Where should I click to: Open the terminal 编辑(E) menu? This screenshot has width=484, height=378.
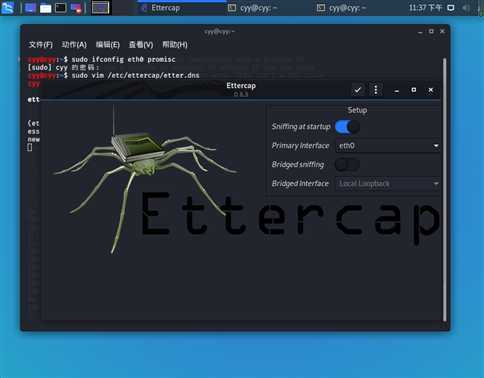pyautogui.click(x=108, y=45)
